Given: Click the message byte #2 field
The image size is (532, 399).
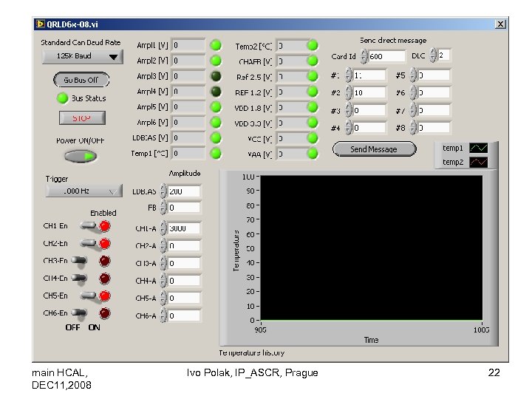Looking at the screenshot, I should [369, 92].
